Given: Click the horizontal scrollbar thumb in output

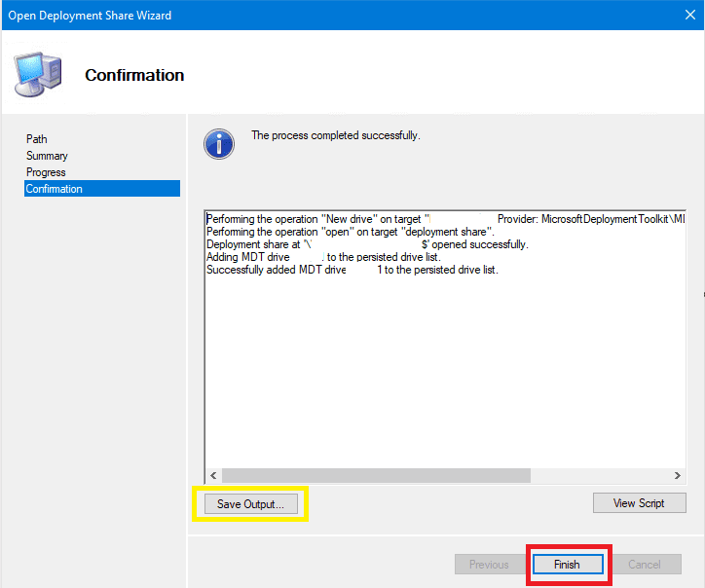Looking at the screenshot, I should point(375,475).
